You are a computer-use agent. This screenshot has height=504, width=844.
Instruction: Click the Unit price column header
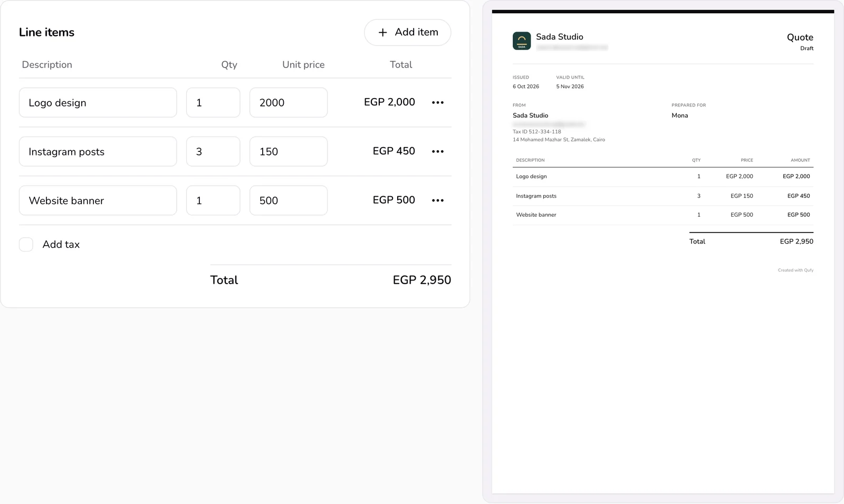303,65
